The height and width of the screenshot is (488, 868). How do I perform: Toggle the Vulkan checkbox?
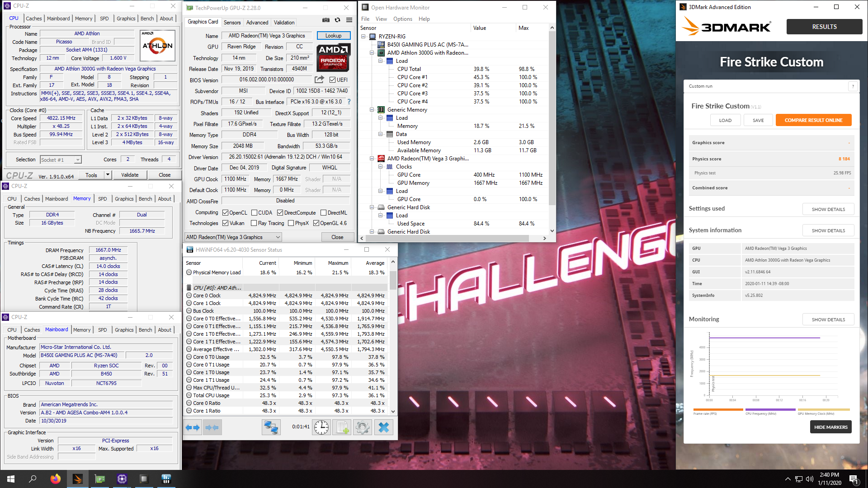click(226, 223)
